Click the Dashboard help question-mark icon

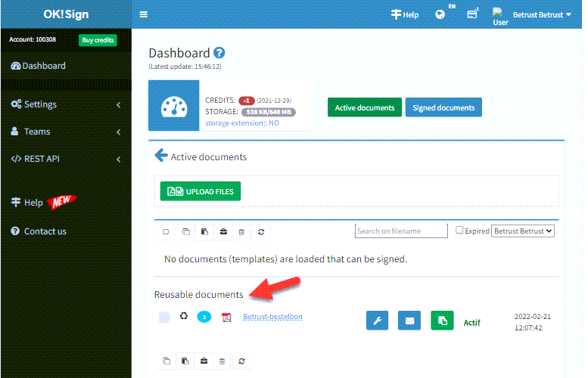(219, 53)
